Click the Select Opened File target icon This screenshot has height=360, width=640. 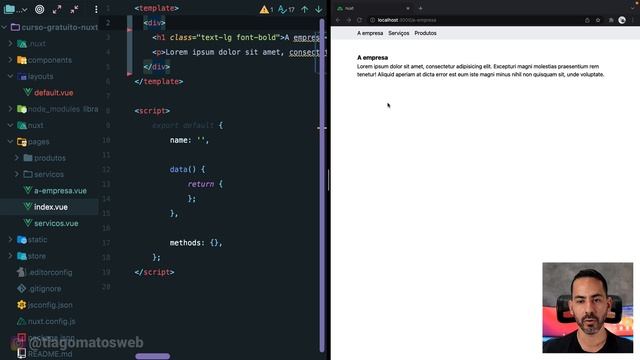40,9
